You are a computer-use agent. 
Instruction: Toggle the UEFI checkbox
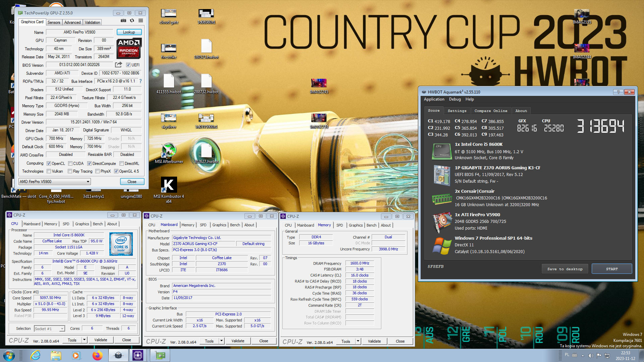point(128,65)
